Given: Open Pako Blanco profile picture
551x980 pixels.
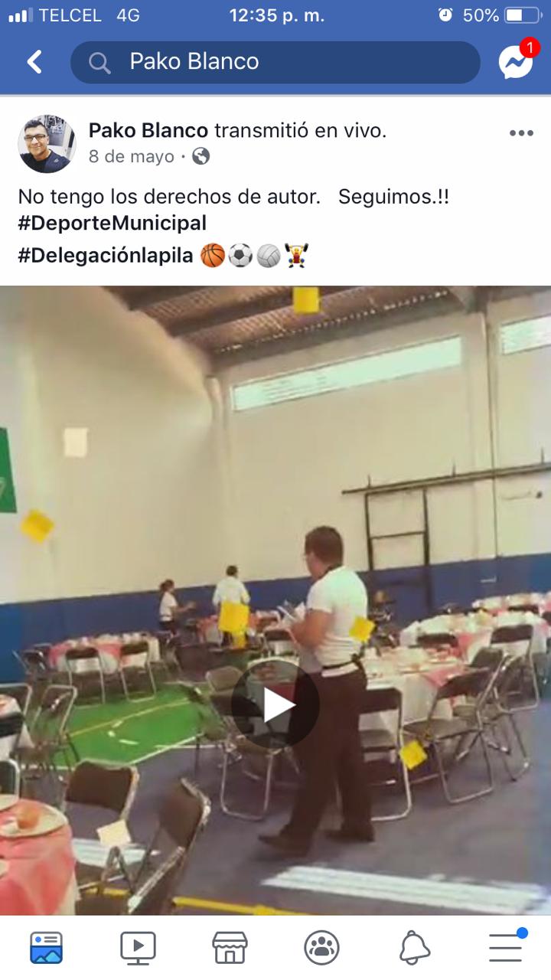Looking at the screenshot, I should 47,144.
